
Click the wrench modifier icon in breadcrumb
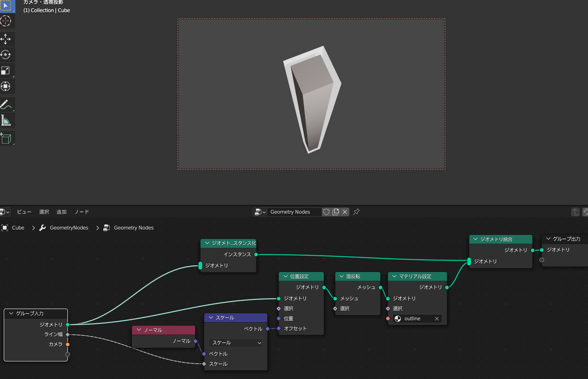coord(42,228)
